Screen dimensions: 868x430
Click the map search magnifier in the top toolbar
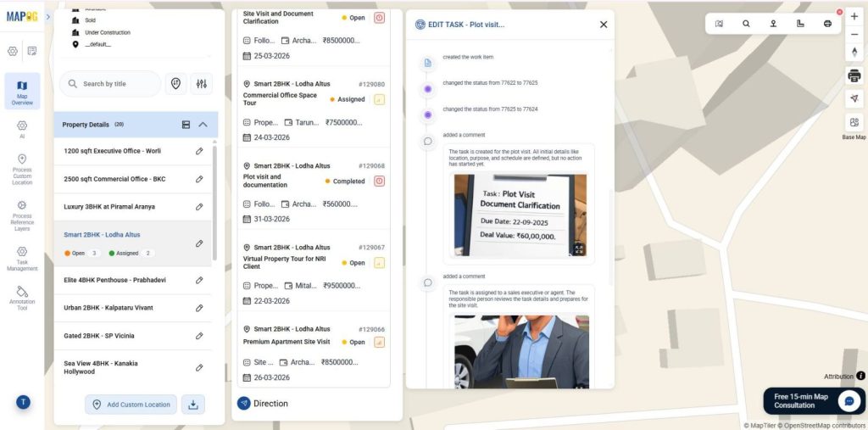click(746, 24)
